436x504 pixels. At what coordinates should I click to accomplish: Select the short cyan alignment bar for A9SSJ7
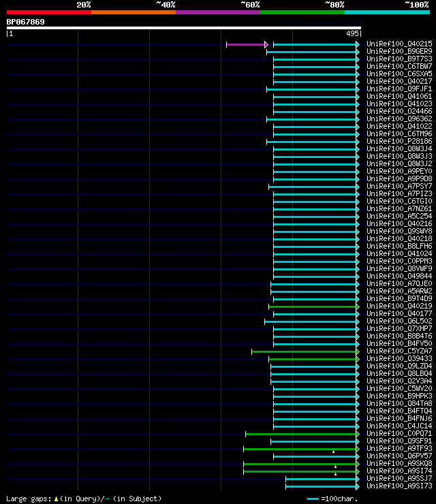click(322, 479)
